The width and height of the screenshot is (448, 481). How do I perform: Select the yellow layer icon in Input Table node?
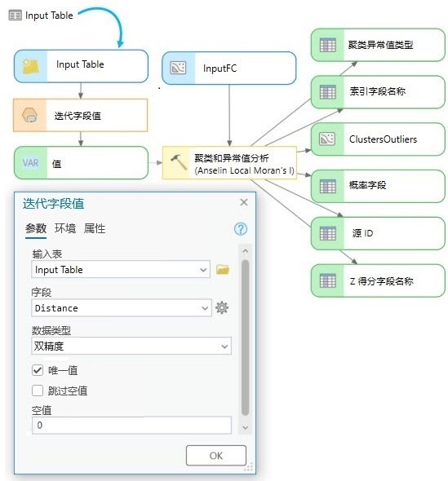[x=31, y=66]
